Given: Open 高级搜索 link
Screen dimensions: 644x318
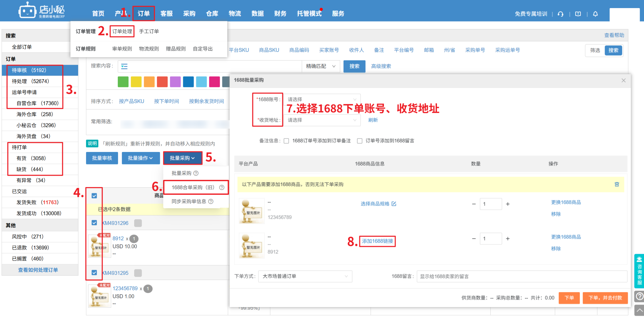Looking at the screenshot, I should [x=381, y=66].
